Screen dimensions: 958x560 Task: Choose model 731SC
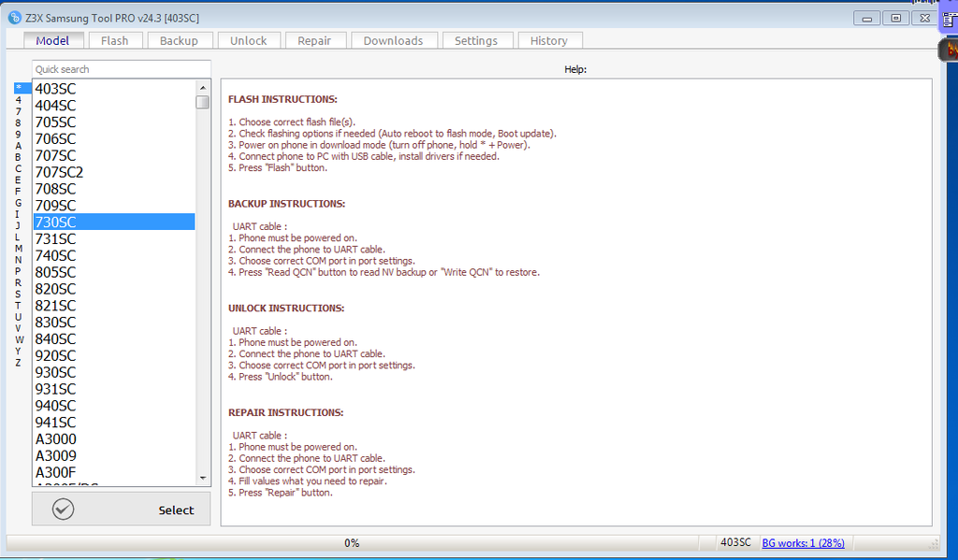(114, 238)
